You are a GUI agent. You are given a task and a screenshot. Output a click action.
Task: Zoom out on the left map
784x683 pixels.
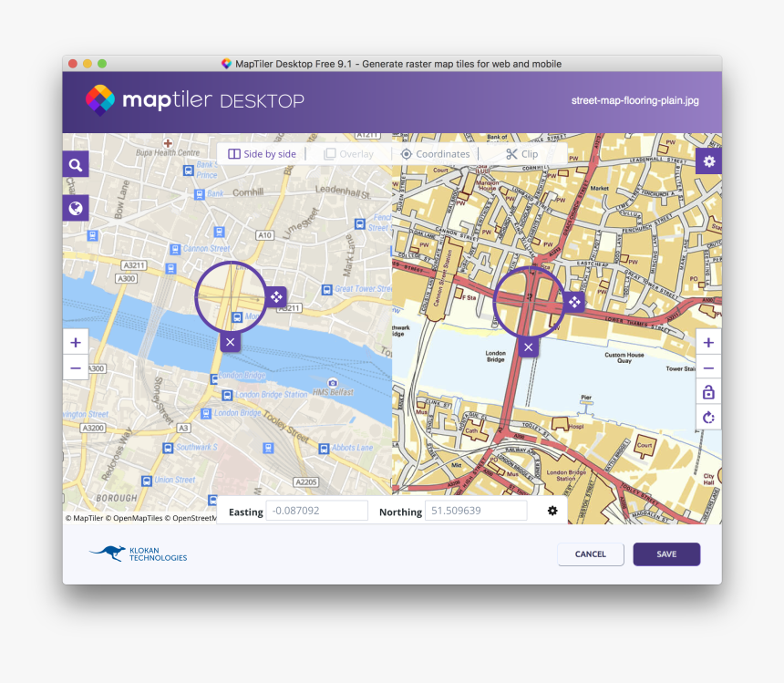(76, 368)
